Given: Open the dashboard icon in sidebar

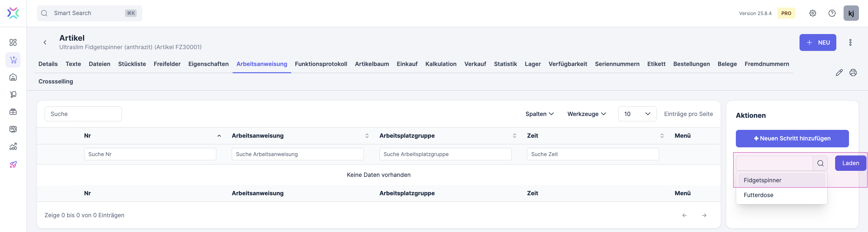Looking at the screenshot, I should (x=13, y=42).
